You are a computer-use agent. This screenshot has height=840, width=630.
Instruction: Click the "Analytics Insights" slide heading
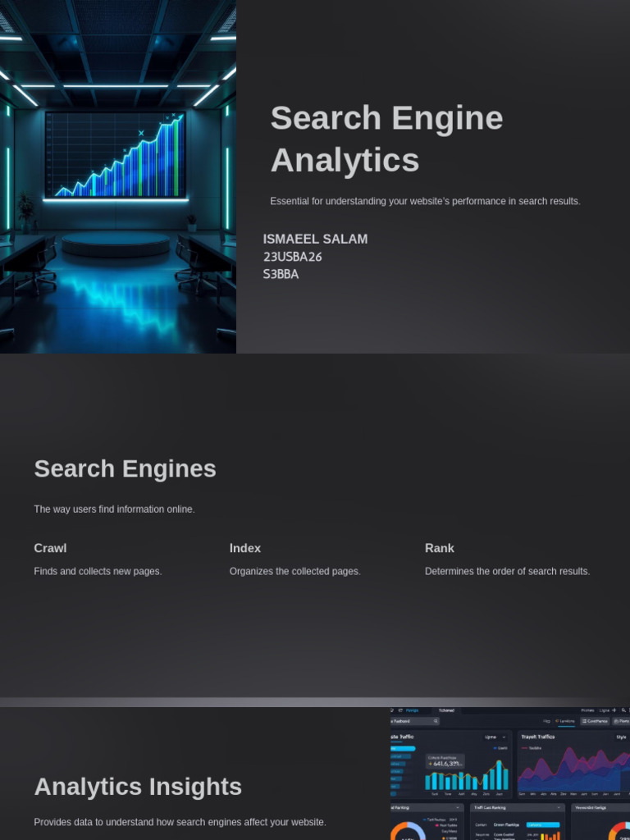pyautogui.click(x=138, y=787)
